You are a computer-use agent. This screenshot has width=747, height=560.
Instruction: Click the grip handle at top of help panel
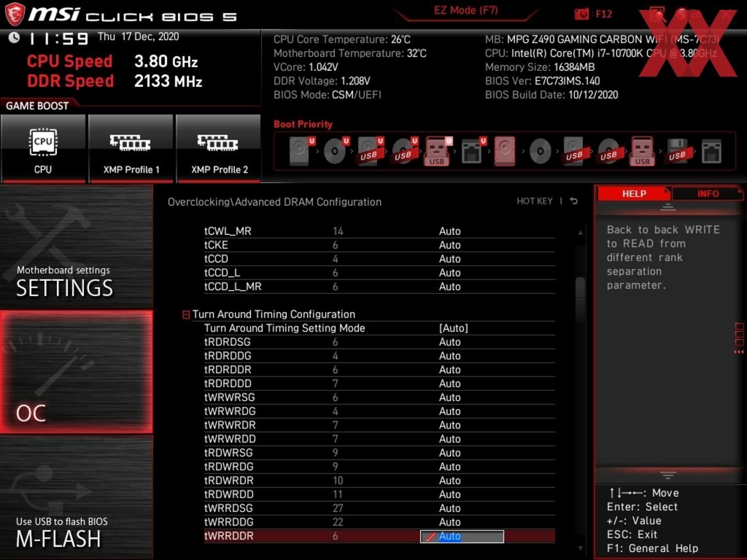point(668,208)
